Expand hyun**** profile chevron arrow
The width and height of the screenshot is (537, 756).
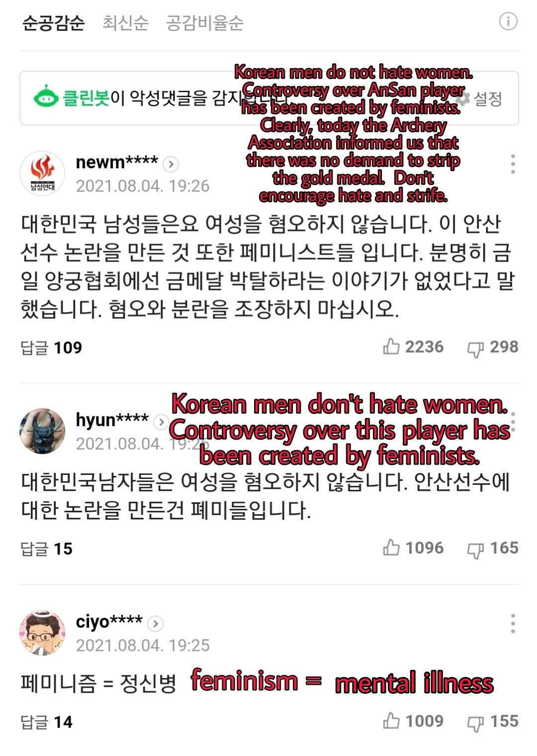pyautogui.click(x=161, y=422)
